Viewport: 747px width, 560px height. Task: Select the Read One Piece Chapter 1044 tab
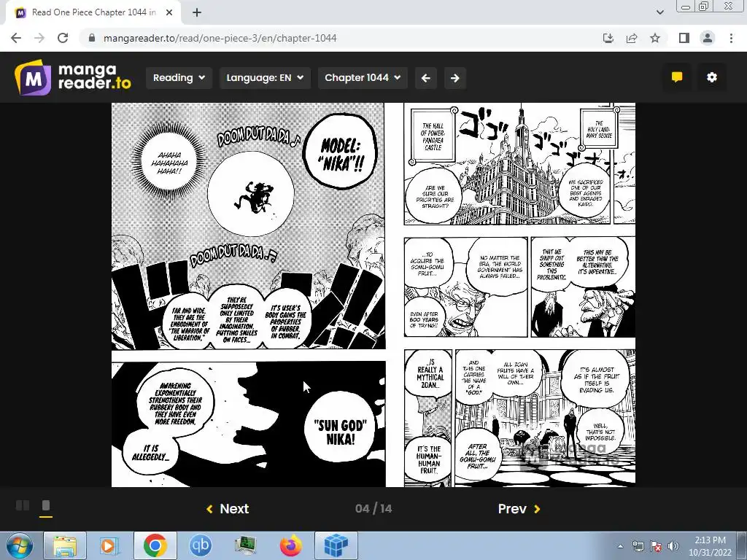tap(93, 12)
